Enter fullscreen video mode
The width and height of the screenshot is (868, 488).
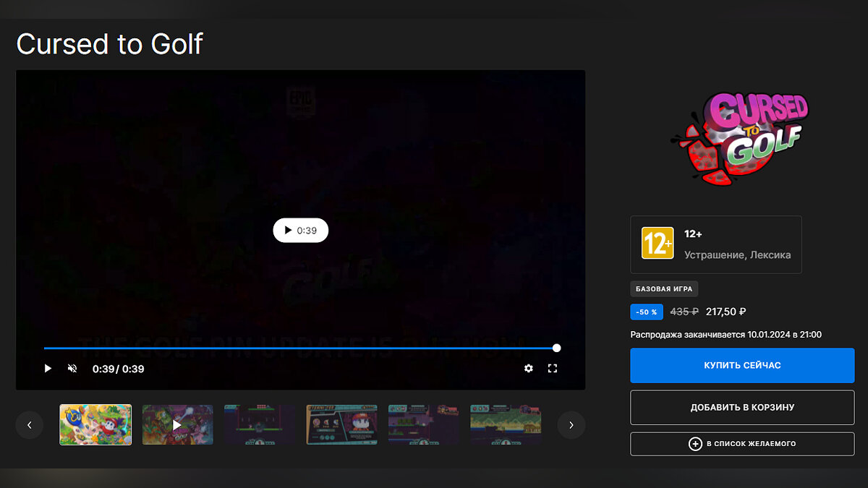(553, 369)
